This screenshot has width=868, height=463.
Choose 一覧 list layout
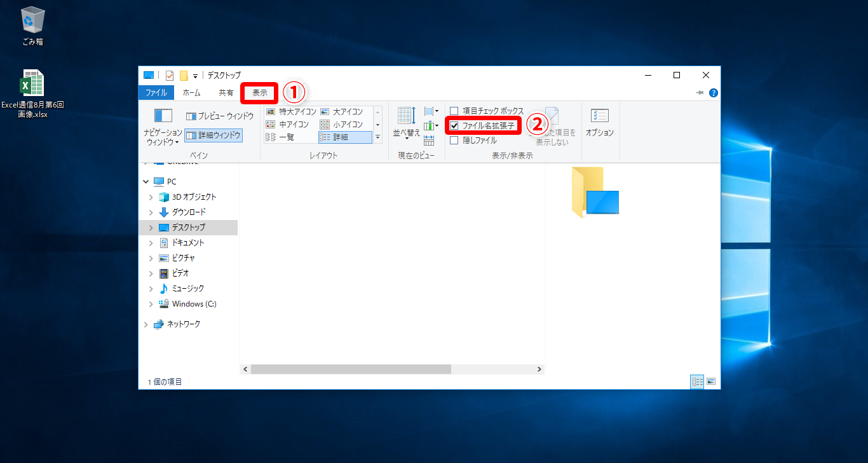pos(280,137)
